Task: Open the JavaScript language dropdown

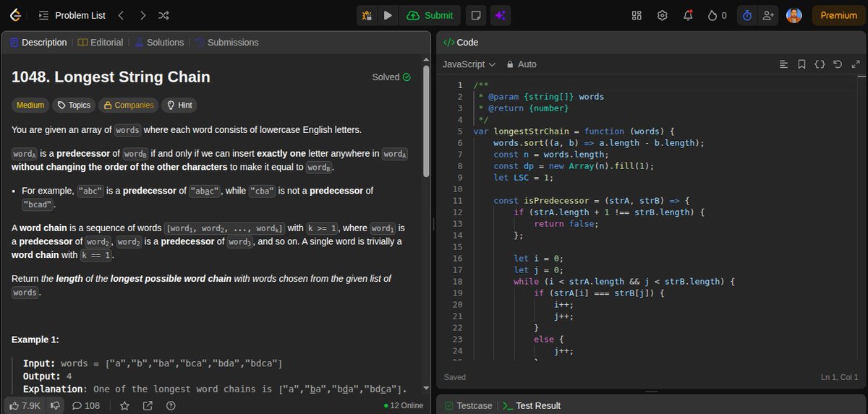Action: click(x=469, y=64)
